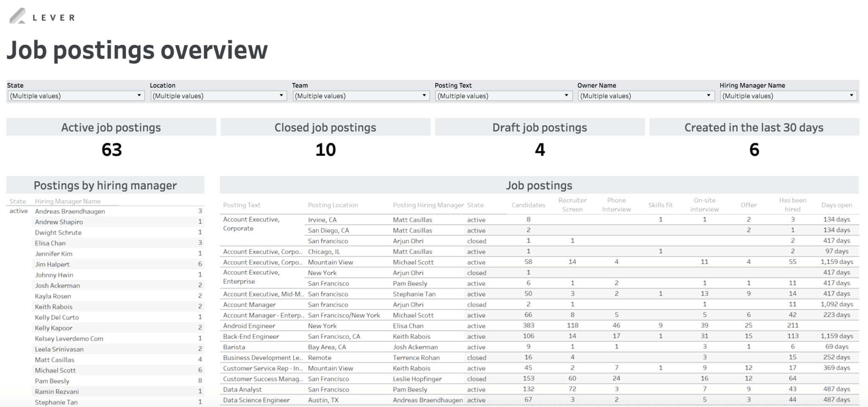
Task: Select Kelly Del Curto in the hiring manager list
Action: pos(57,317)
